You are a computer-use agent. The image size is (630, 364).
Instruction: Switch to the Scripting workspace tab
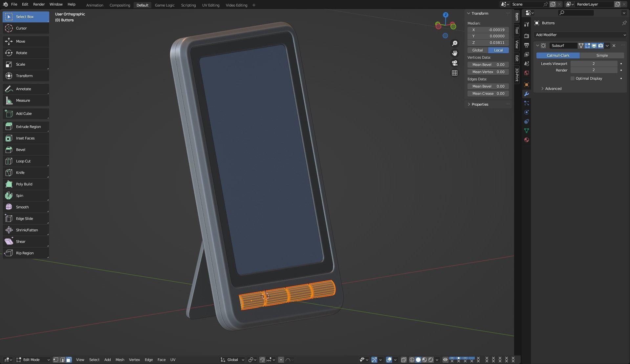click(188, 5)
